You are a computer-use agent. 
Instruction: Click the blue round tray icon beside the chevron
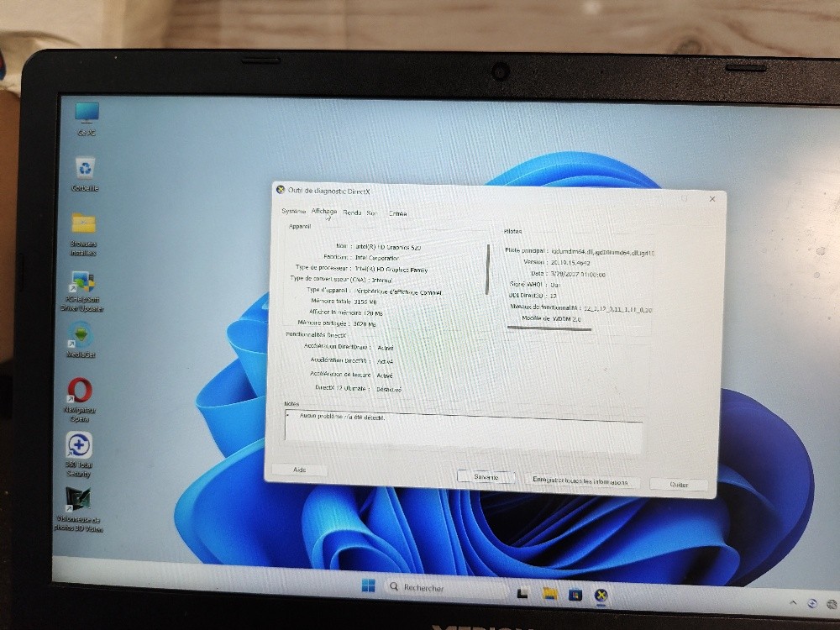point(812,603)
